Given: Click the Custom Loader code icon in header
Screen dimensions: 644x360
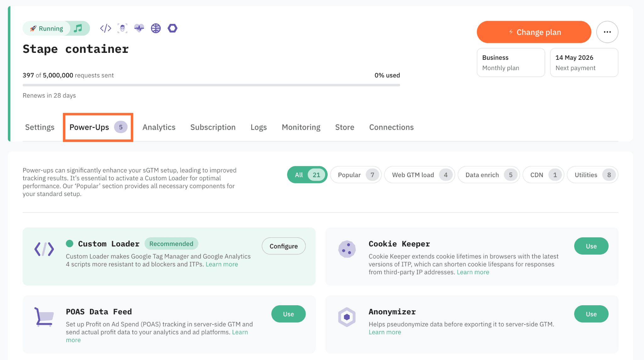Looking at the screenshot, I should pyautogui.click(x=106, y=28).
